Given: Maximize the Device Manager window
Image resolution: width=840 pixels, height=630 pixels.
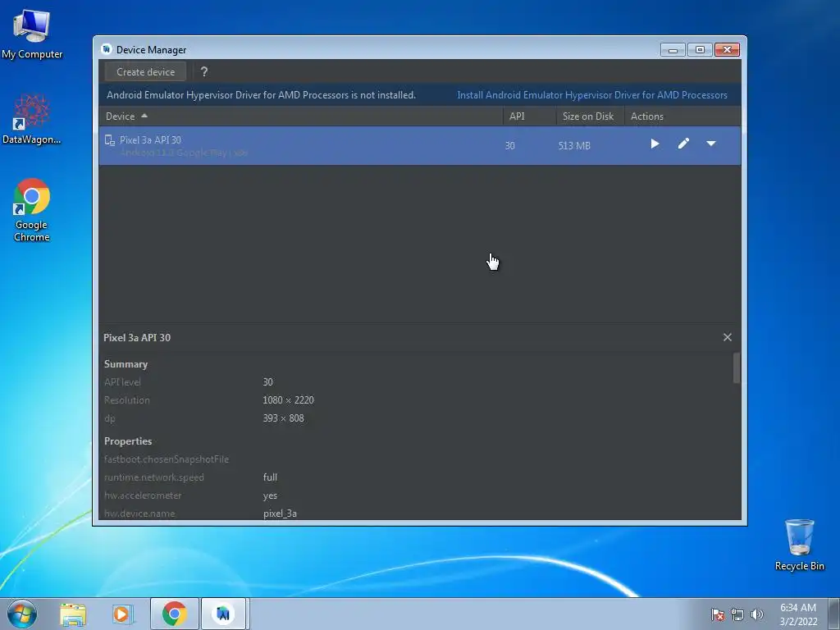Looking at the screenshot, I should click(700, 50).
